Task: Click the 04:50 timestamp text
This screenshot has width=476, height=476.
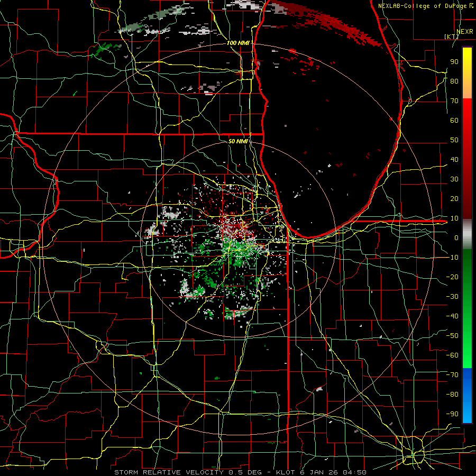Action: pyautogui.click(x=354, y=472)
